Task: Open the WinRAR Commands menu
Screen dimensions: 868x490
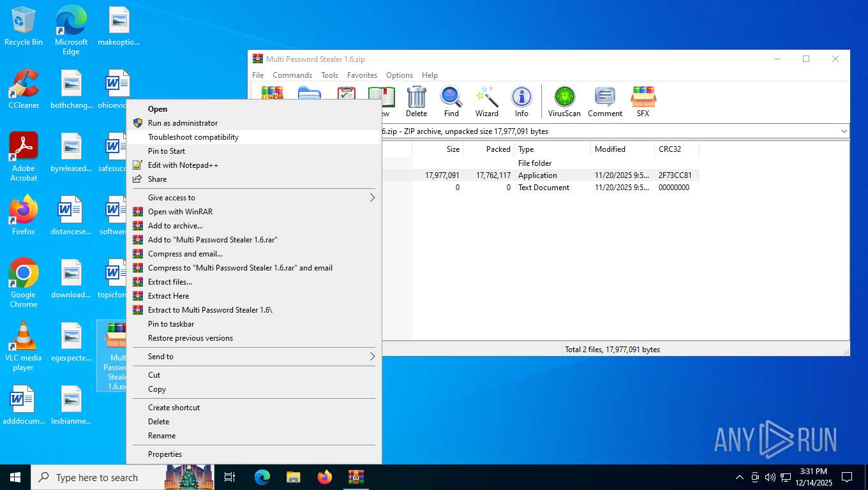Action: [x=292, y=75]
